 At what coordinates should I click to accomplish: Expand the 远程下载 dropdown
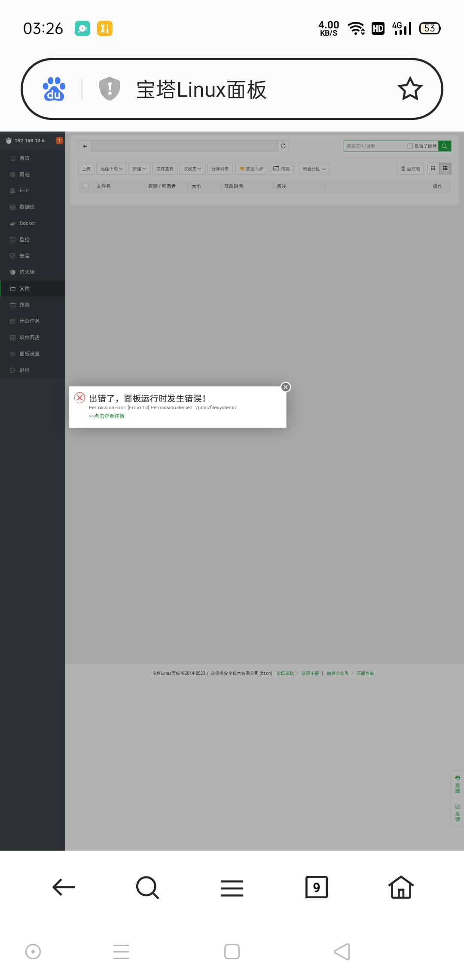[111, 168]
